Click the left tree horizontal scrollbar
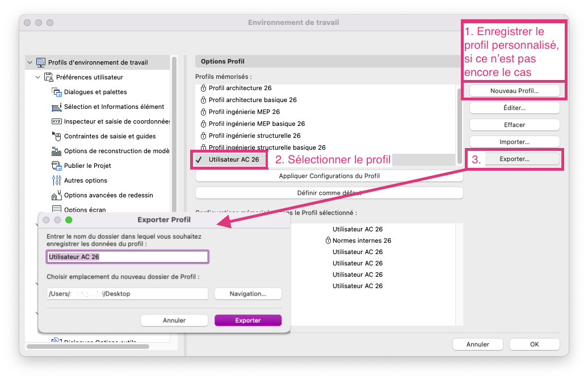The width and height of the screenshot is (588, 380). click(x=88, y=347)
